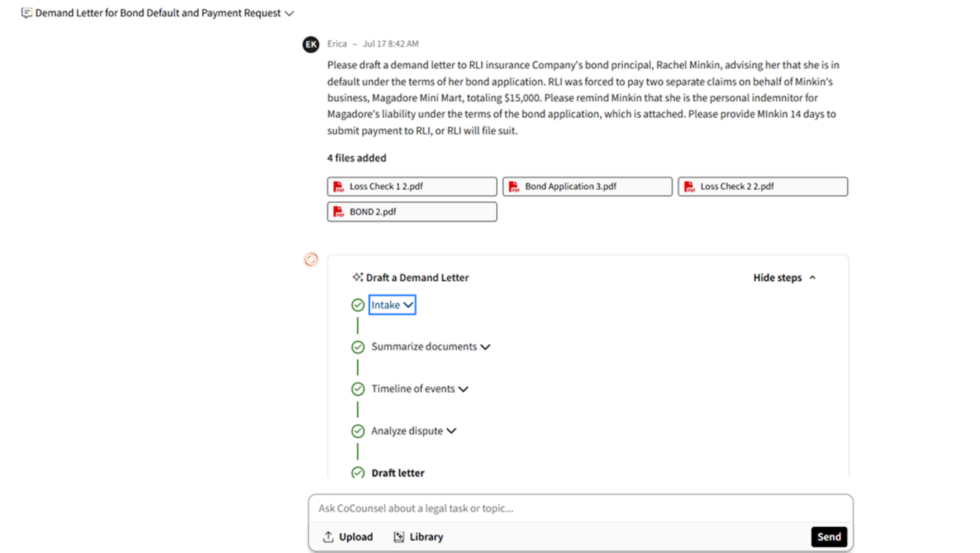
Task: Click the sparkle icon beside Draft a Demand Letter
Action: click(x=358, y=277)
